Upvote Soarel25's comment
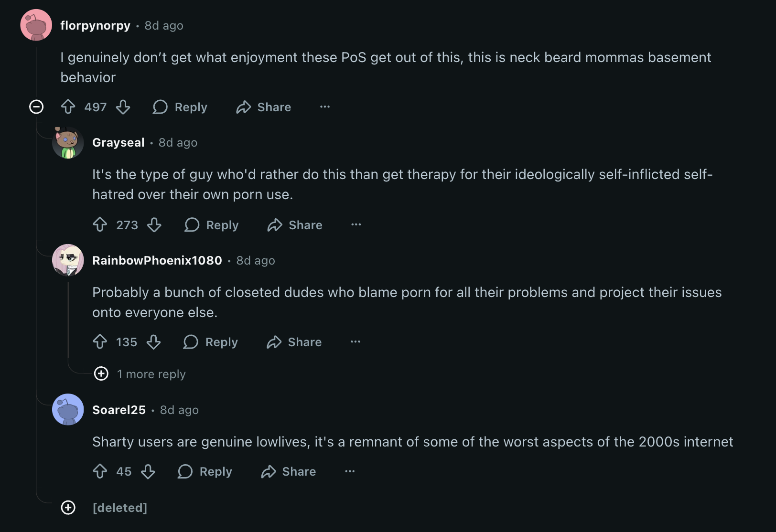The height and width of the screenshot is (532, 776). (100, 471)
